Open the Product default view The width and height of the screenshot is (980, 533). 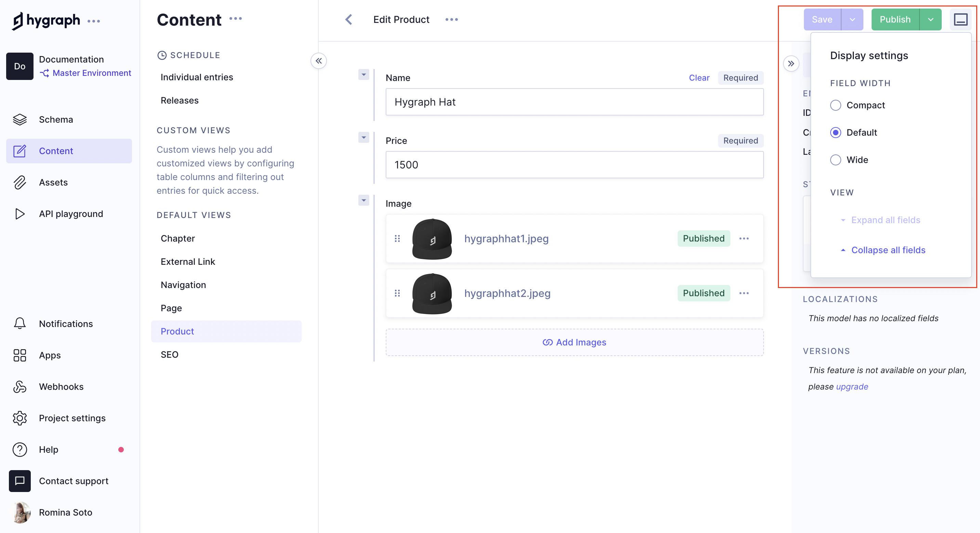coord(177,331)
